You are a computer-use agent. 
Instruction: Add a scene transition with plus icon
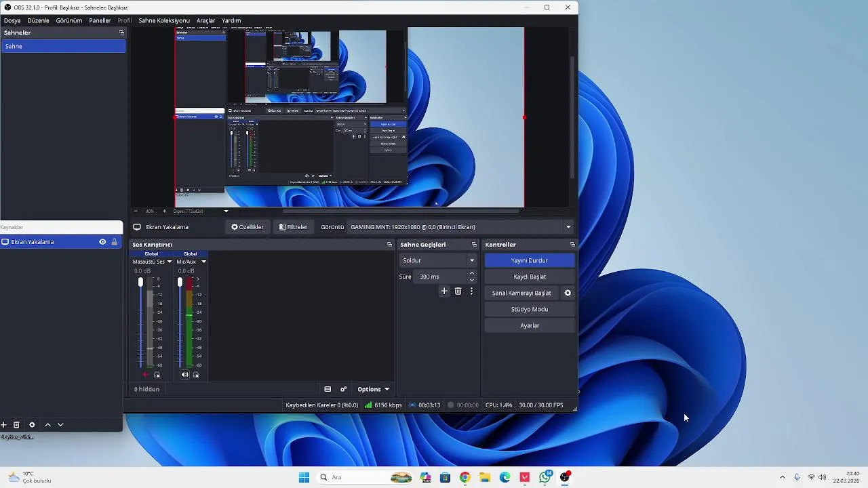pos(444,291)
